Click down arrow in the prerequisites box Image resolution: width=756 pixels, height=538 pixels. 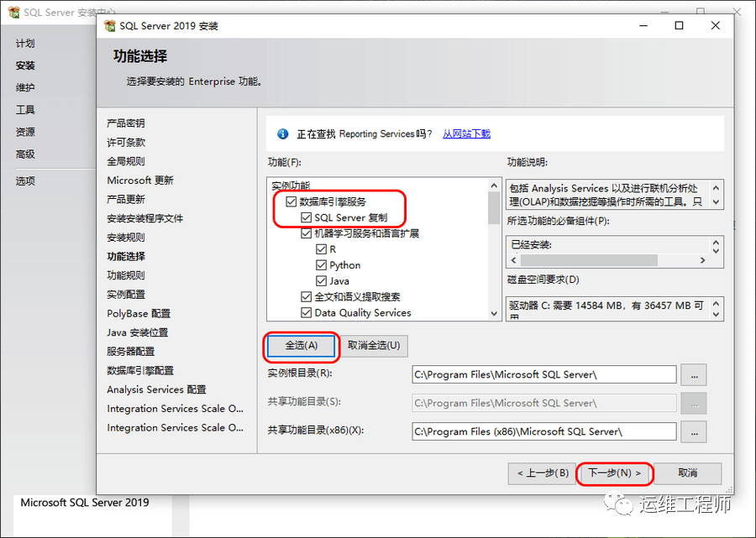tap(716, 250)
